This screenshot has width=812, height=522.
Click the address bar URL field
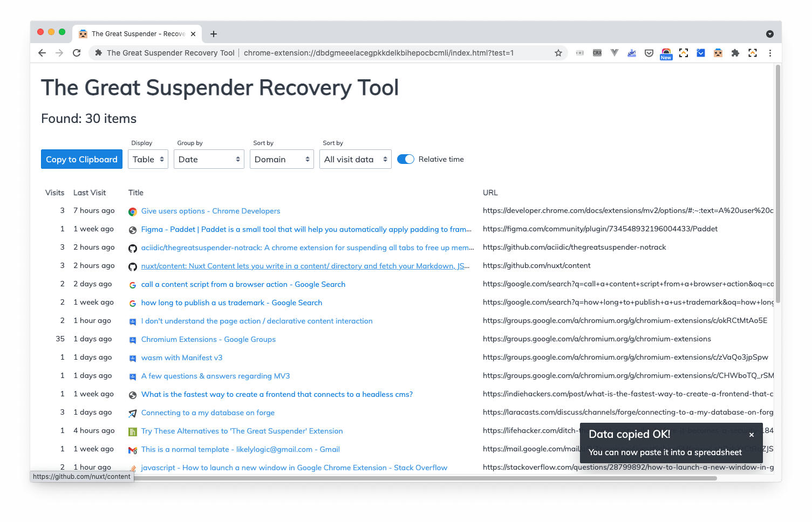[x=379, y=53]
